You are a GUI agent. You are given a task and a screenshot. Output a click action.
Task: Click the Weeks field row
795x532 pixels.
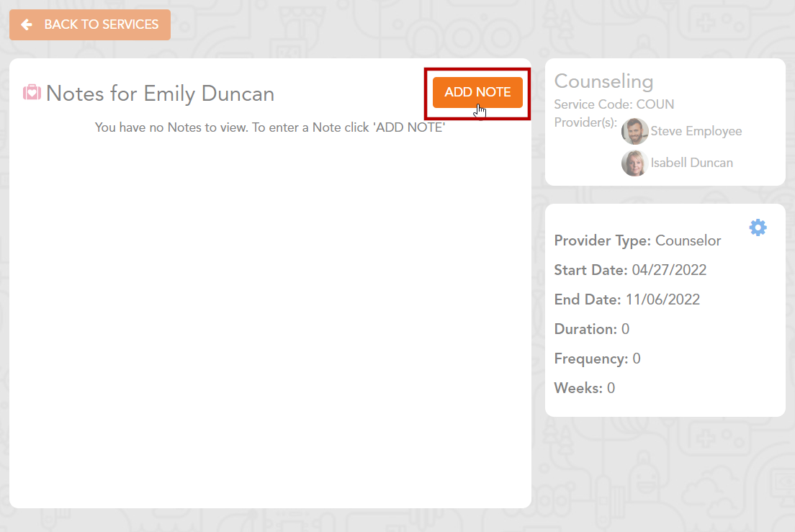click(x=584, y=388)
